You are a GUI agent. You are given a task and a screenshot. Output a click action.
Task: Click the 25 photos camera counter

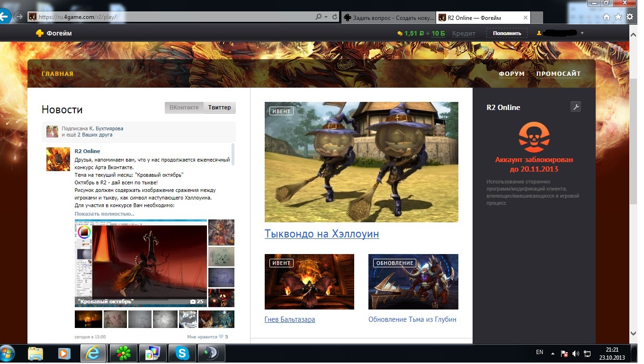pyautogui.click(x=197, y=301)
